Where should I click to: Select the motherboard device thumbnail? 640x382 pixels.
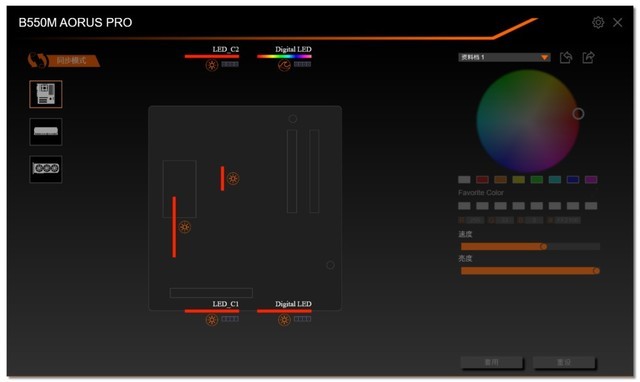click(46, 94)
